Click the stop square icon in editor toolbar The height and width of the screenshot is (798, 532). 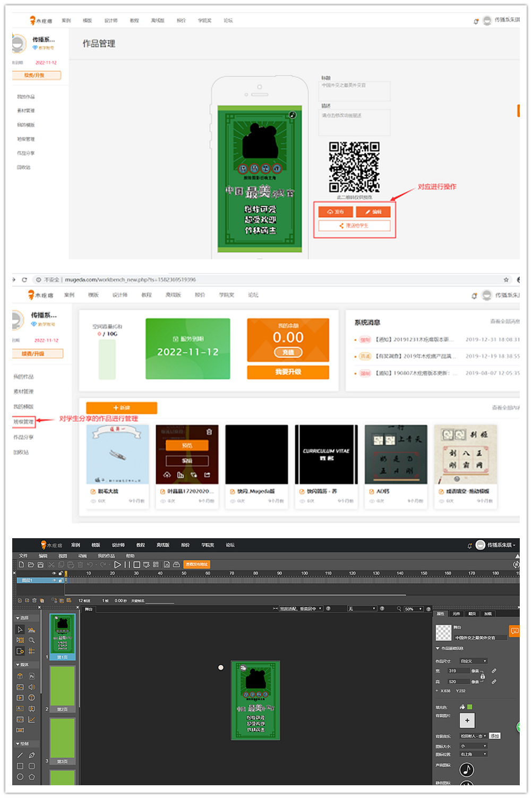coord(136,565)
